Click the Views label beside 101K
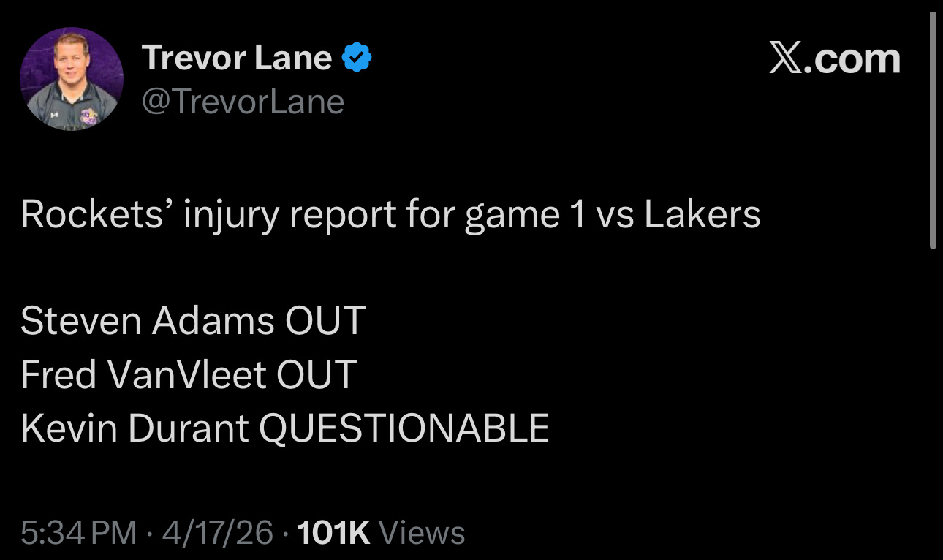The width and height of the screenshot is (943, 560). [x=423, y=532]
